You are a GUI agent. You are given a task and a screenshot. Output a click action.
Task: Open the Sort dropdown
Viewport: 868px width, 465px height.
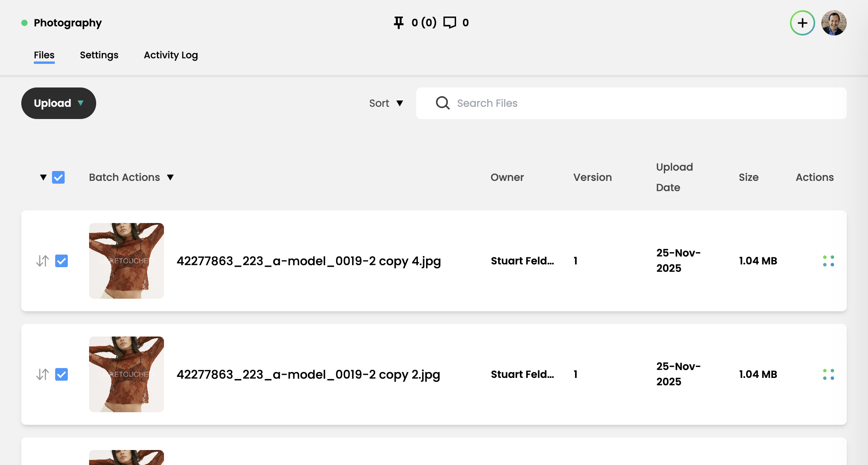point(386,103)
